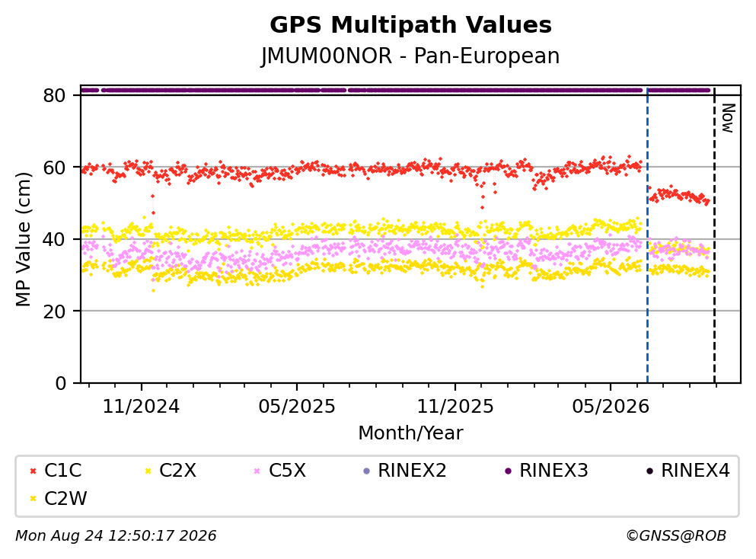Click the RINEX2 legend dot
The image size is (756, 559).
click(366, 471)
